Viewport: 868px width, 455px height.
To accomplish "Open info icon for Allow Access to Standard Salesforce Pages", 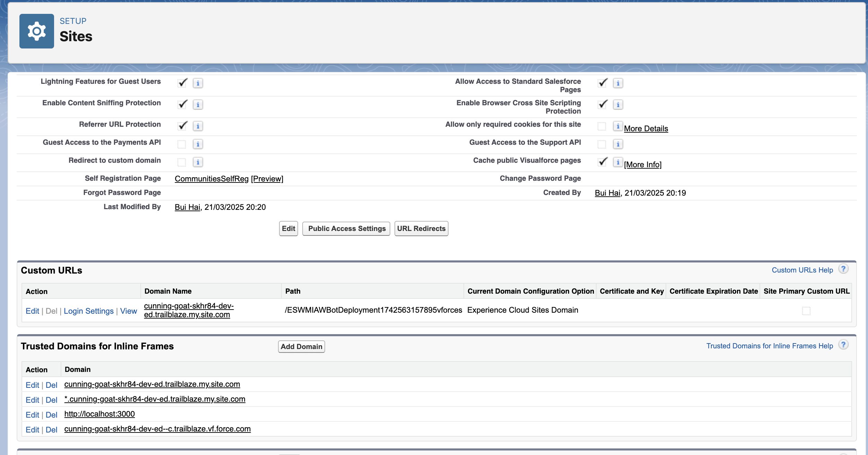I will click(x=618, y=83).
